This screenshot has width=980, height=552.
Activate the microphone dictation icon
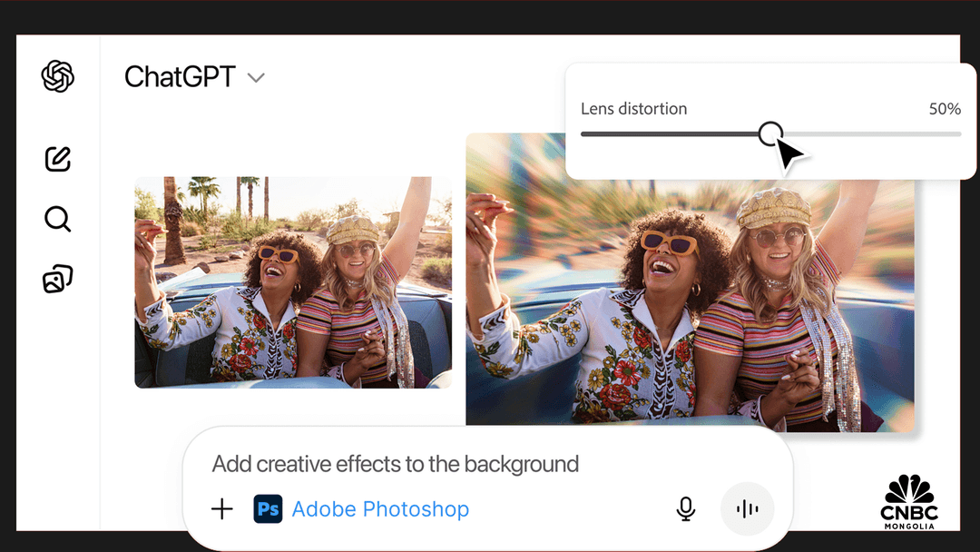pos(686,509)
